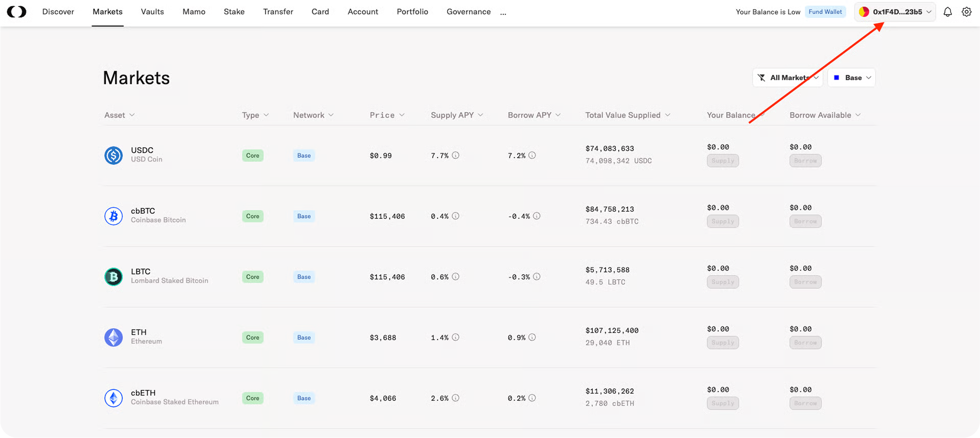Switch to the Vaults tab
This screenshot has height=438, width=980.
(x=152, y=12)
